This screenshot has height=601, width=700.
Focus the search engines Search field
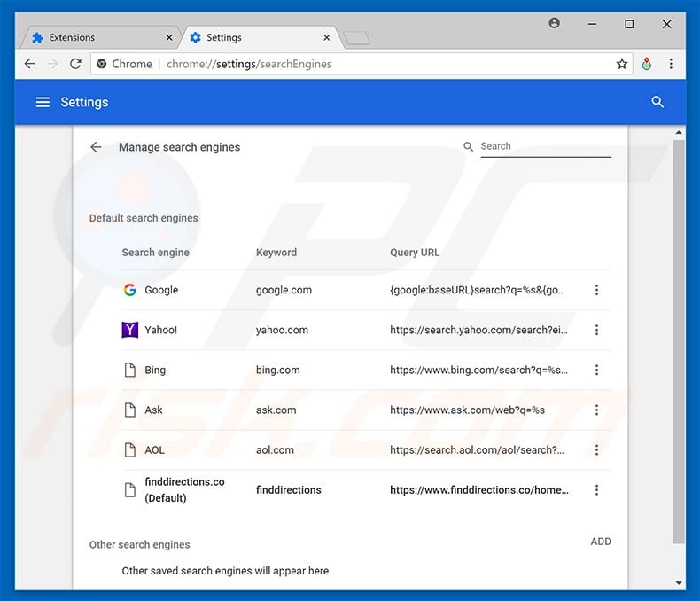click(x=546, y=146)
